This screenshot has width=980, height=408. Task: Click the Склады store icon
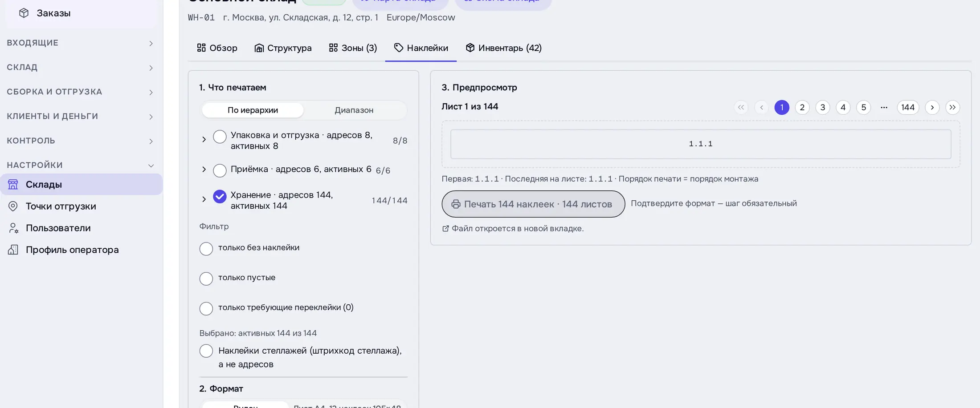click(x=13, y=184)
